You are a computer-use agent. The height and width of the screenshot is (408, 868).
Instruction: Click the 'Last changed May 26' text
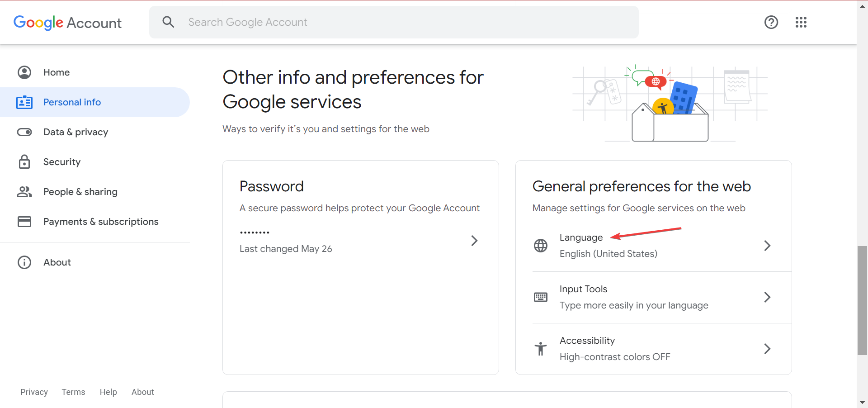[x=286, y=249]
